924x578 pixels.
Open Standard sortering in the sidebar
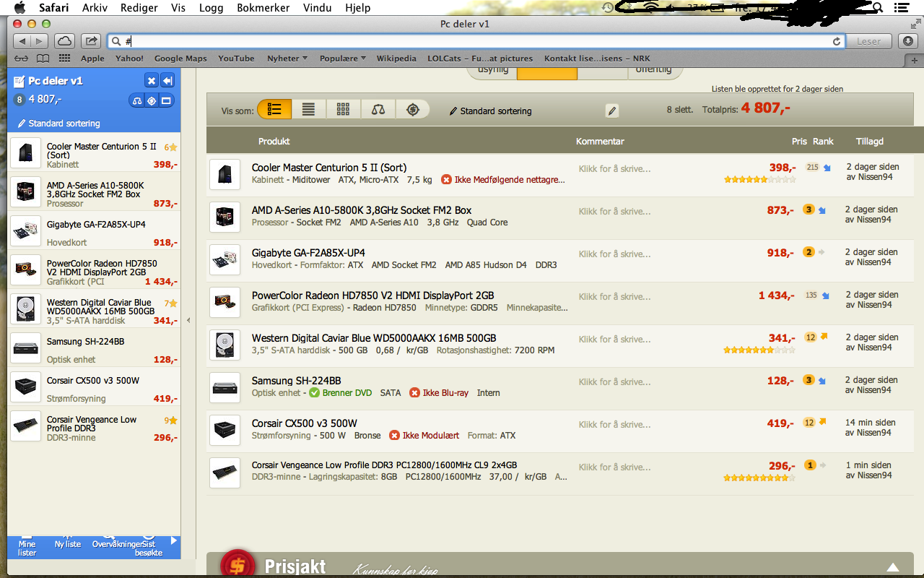coord(59,124)
